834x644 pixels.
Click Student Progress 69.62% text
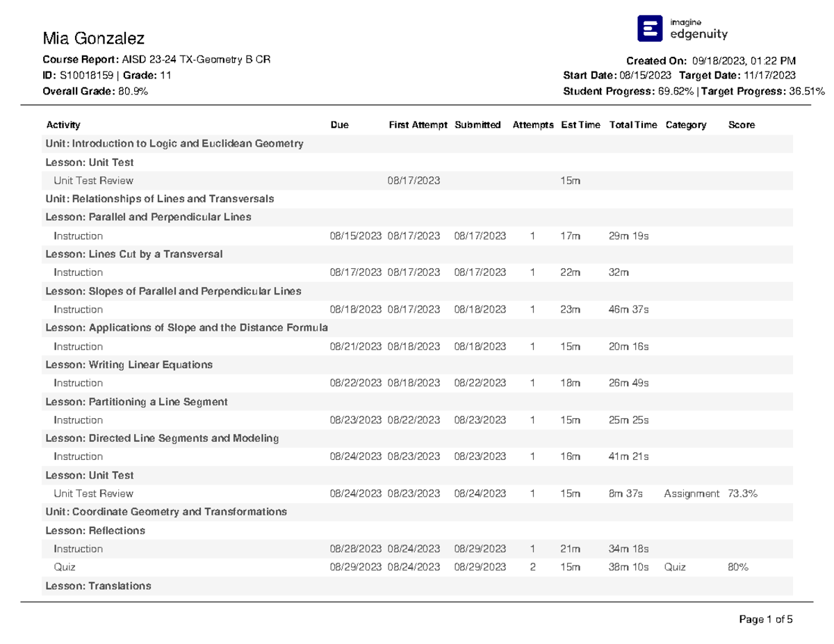coord(629,91)
